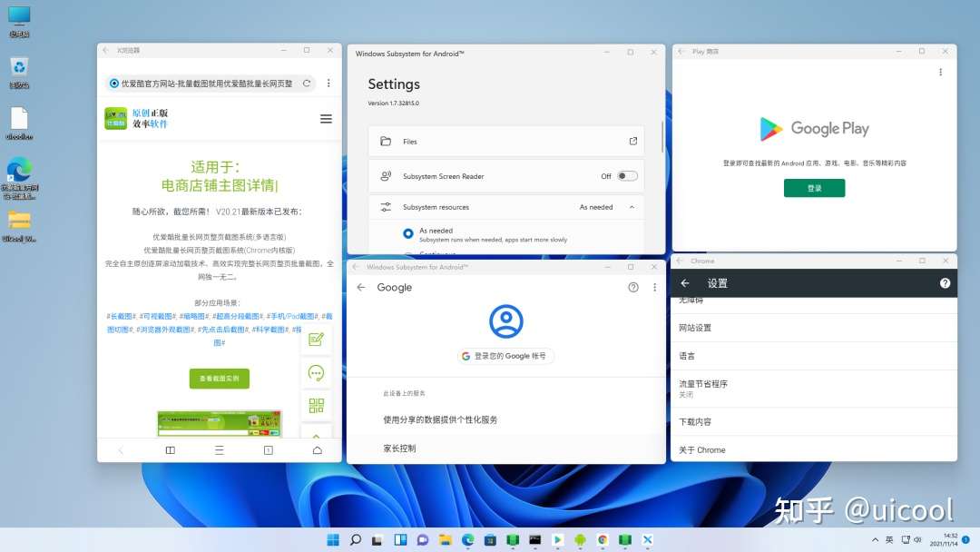Click the back arrow in X浏览器 bottom bar
The height and width of the screenshot is (552, 980).
[121, 450]
